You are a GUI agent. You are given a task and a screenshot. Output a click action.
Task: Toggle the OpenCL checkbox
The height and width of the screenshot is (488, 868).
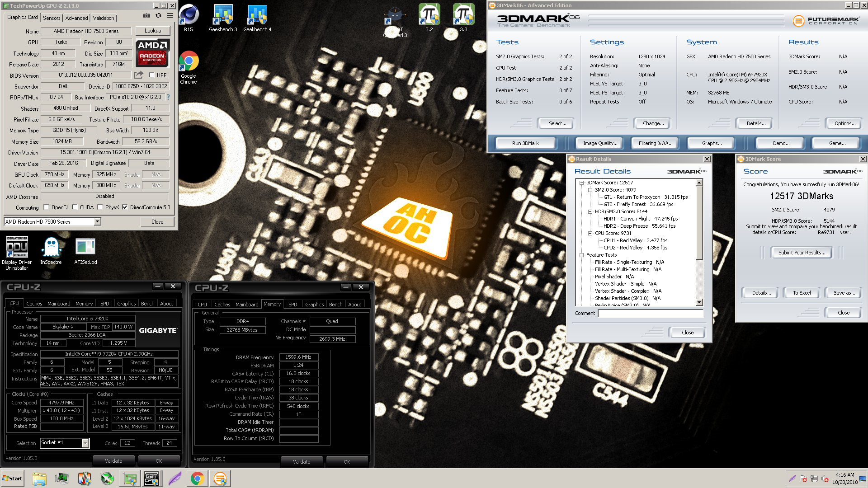46,207
